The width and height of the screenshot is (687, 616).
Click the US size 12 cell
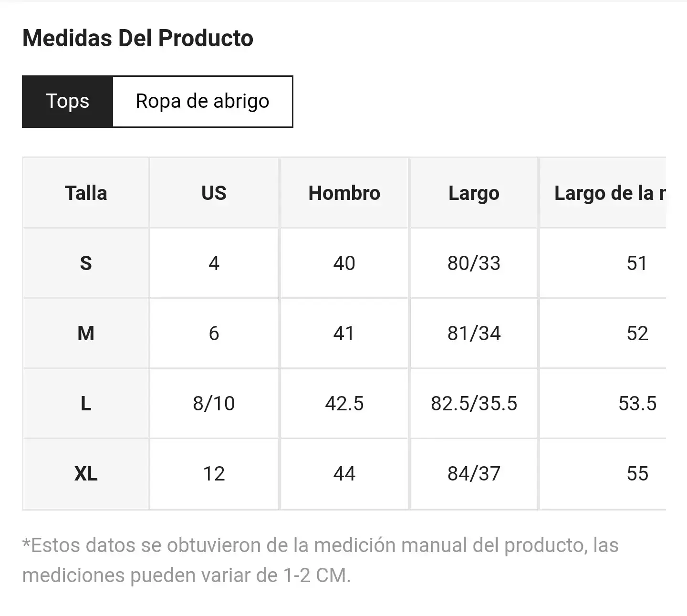coord(214,473)
